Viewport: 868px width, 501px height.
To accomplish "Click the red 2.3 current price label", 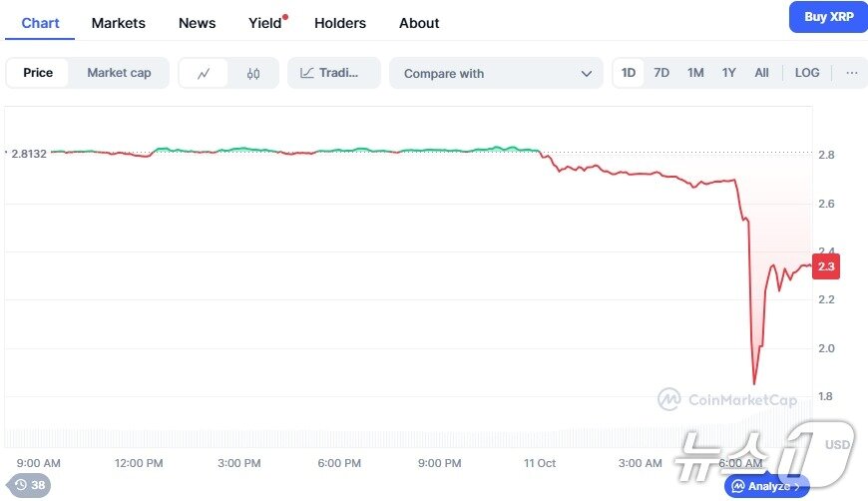I will (826, 266).
